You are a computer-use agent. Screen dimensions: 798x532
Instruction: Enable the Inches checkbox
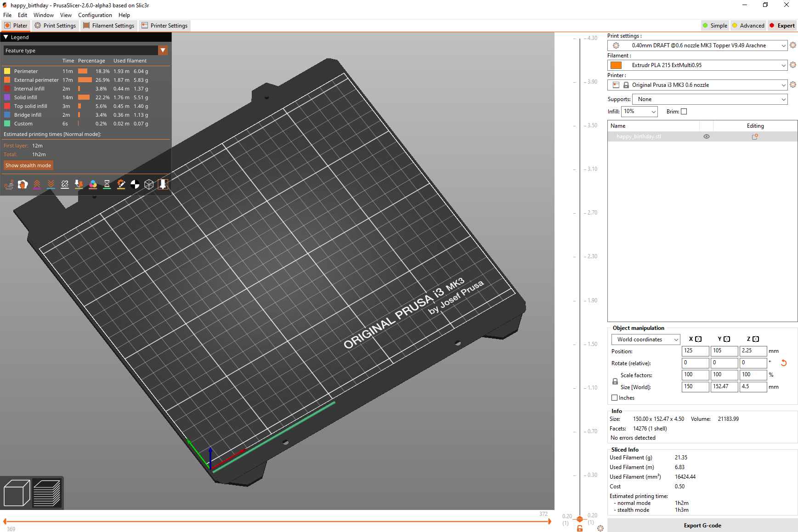[x=615, y=398]
